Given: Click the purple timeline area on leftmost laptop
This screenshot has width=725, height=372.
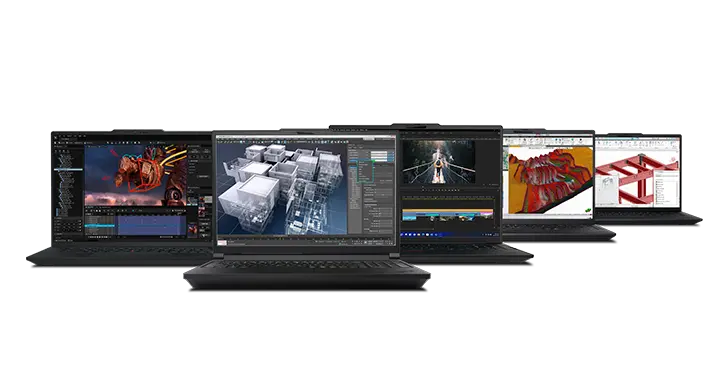Looking at the screenshot, I should point(148,226).
